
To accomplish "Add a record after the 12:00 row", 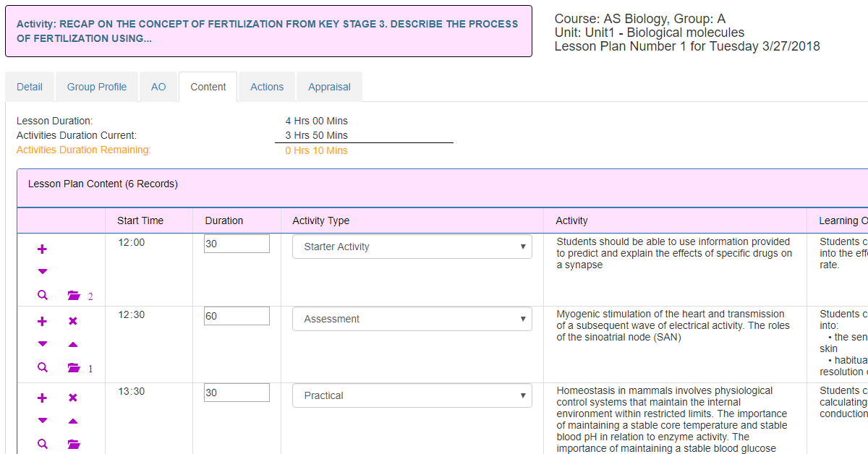I will pyautogui.click(x=42, y=249).
